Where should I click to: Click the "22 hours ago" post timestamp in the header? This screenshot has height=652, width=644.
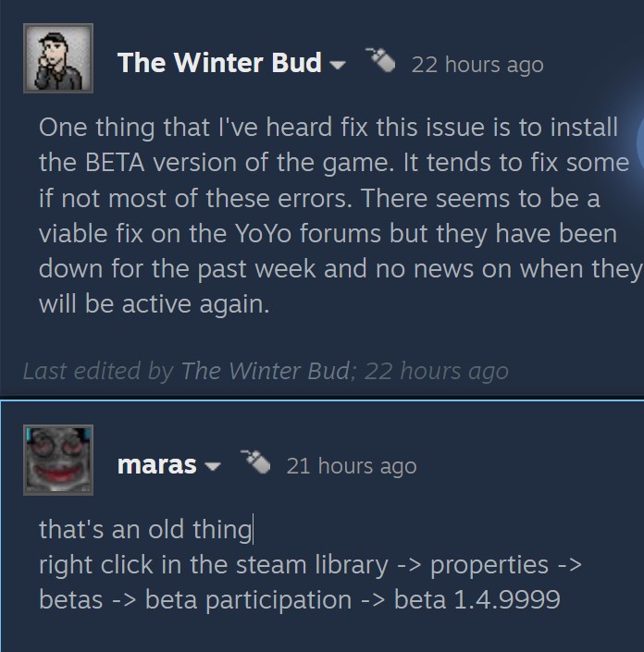tap(477, 65)
